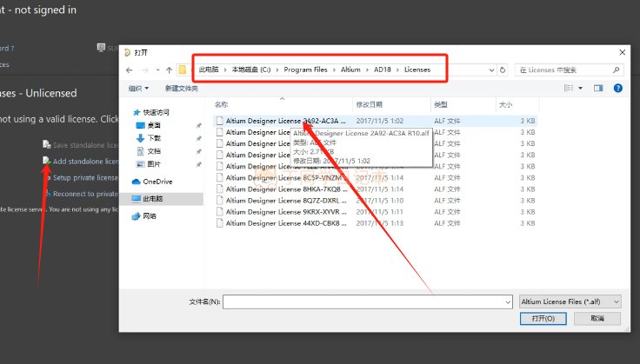Open Network (网络) in the navigation pane
Viewport: 640px width, 364px height.
(x=150, y=215)
